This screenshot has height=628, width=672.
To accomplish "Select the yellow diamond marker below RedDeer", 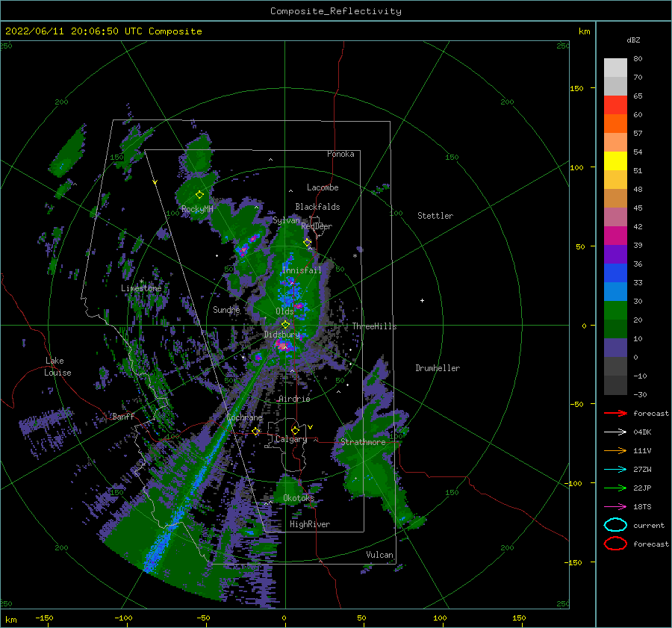I will 308,243.
